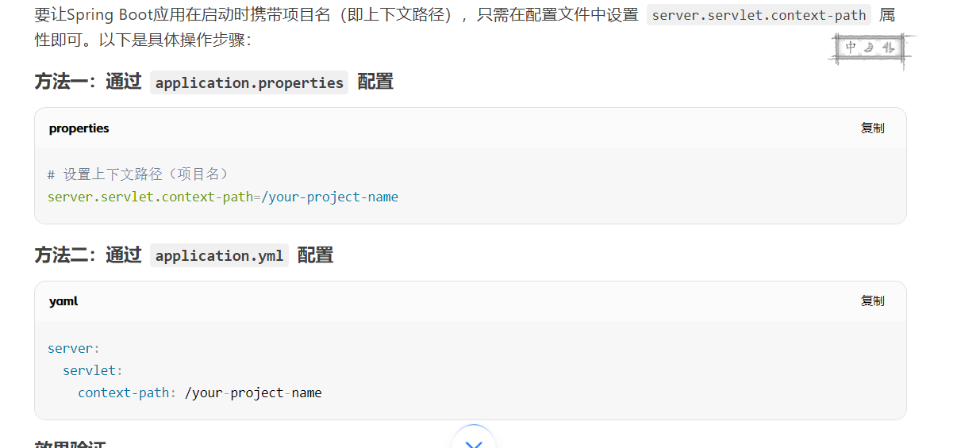Click the 'yaml' code block label
This screenshot has width=980, height=448.
pyautogui.click(x=63, y=301)
